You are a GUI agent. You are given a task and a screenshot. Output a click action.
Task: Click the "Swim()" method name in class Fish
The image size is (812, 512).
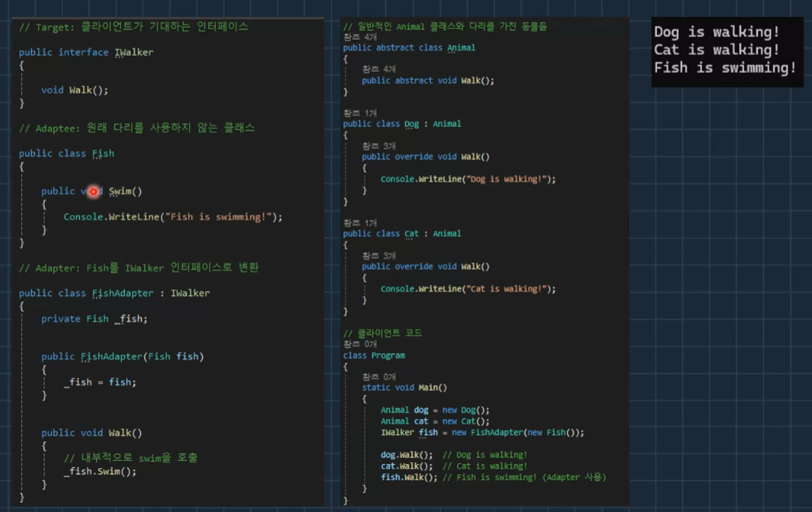pyautogui.click(x=125, y=191)
